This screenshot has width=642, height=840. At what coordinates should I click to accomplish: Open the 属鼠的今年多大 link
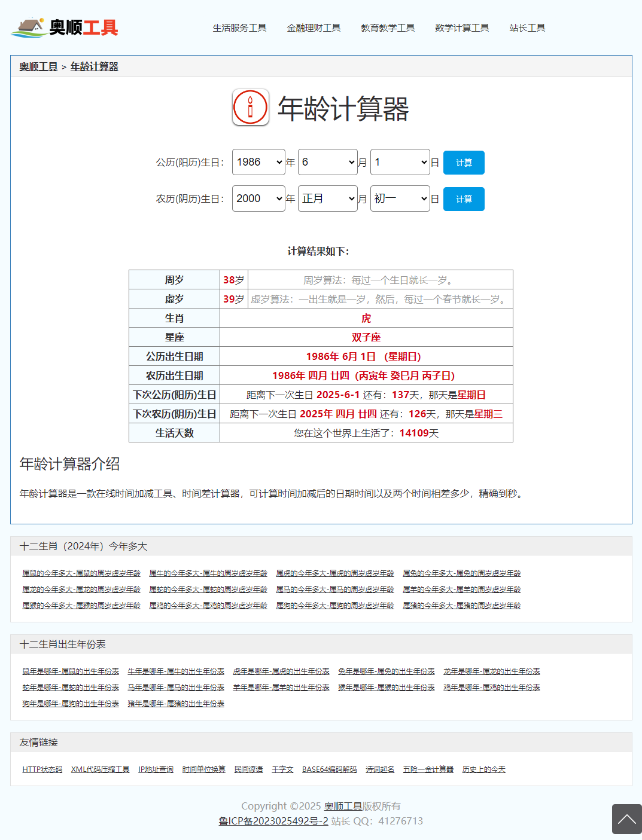coord(81,573)
